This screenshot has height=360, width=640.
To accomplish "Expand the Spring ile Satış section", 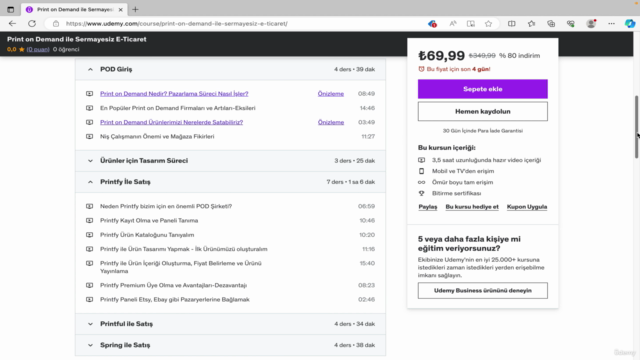I will click(230, 345).
